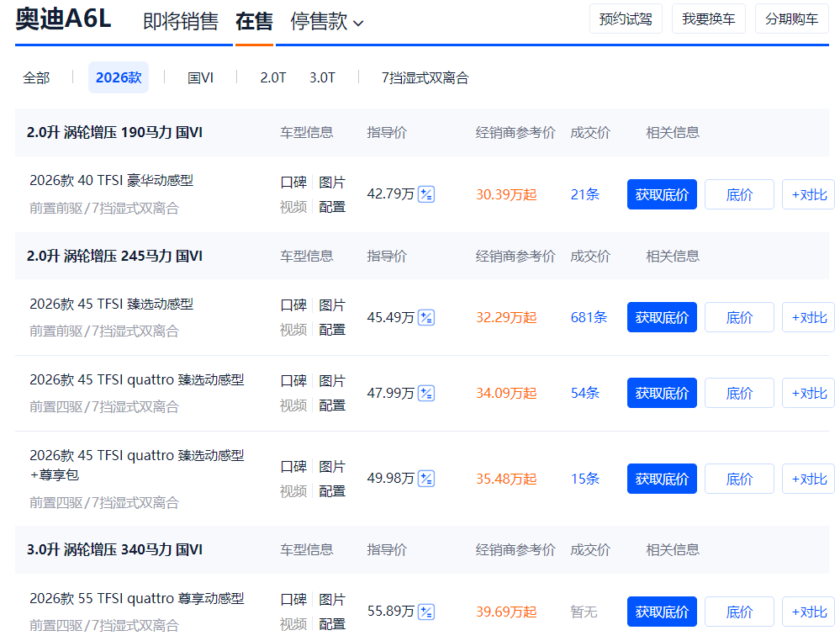Open 681条 transaction price link
The image size is (840, 641).
pyautogui.click(x=589, y=317)
